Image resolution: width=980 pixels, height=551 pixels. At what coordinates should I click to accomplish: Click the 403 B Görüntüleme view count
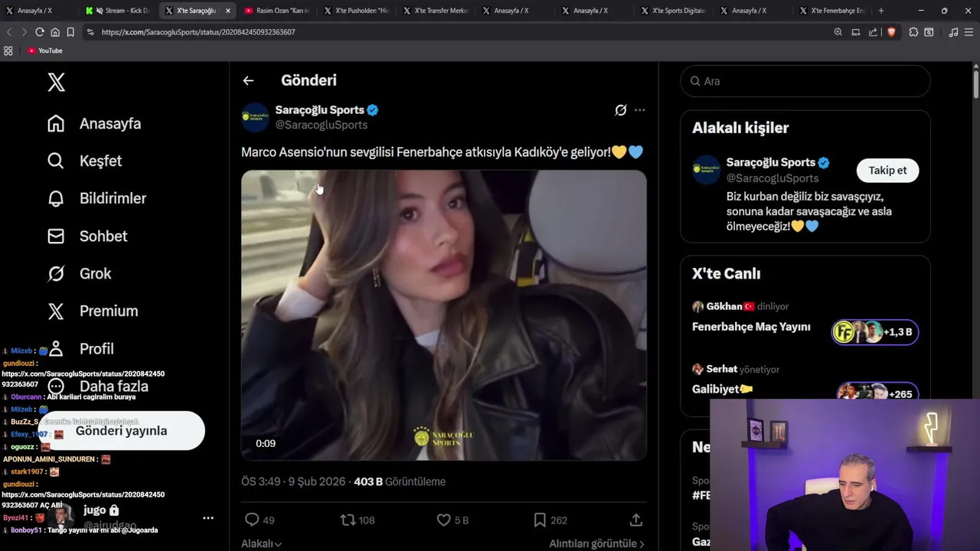point(400,481)
